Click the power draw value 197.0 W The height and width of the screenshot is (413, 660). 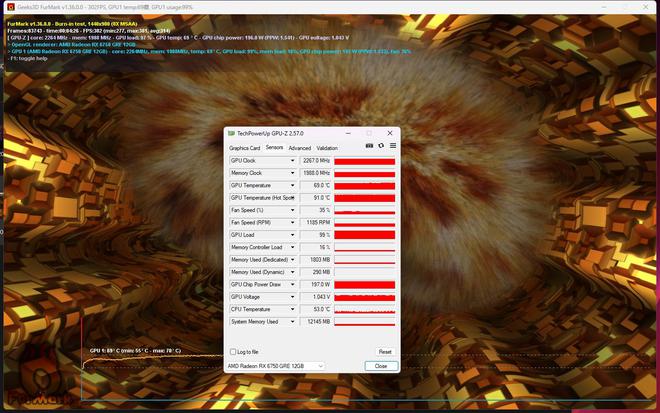[x=316, y=285]
